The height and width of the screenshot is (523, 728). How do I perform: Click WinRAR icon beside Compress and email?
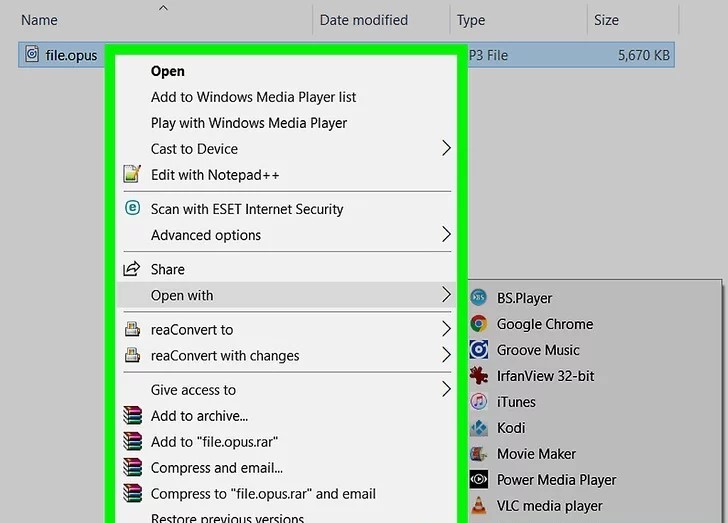pyautogui.click(x=132, y=467)
